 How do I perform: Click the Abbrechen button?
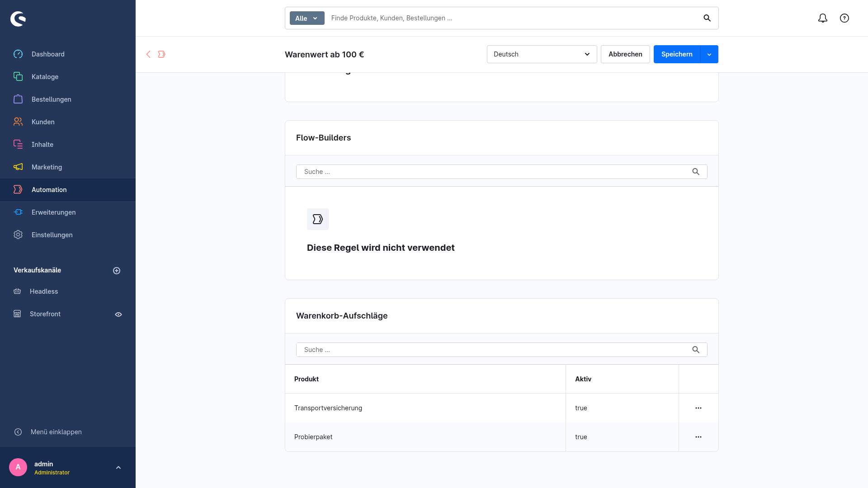pos(625,54)
